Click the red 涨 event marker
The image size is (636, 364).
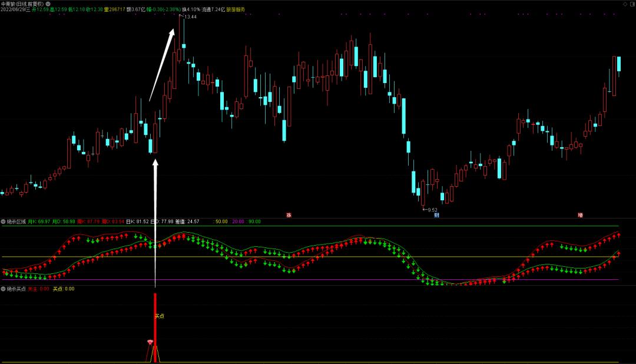(289, 215)
